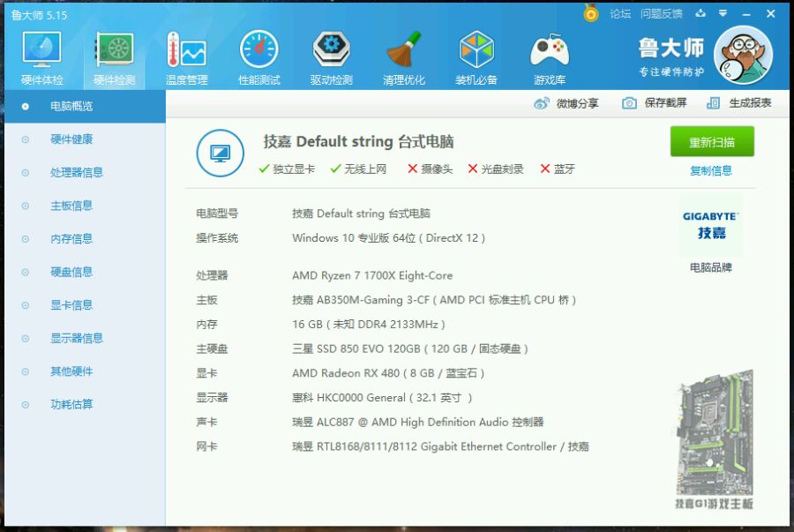Viewport: 794px width, 532px height.
Task: Click 摄像头 feature indicator
Action: click(x=431, y=169)
